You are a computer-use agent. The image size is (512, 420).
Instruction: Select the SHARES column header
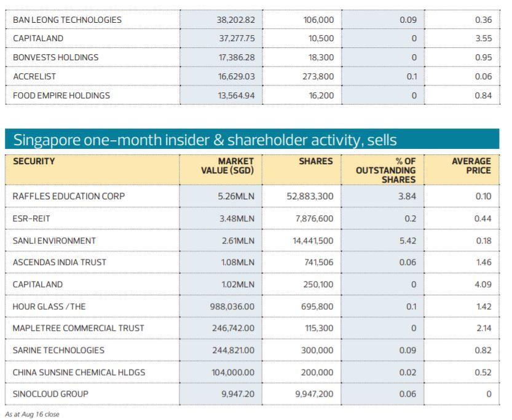pos(320,161)
